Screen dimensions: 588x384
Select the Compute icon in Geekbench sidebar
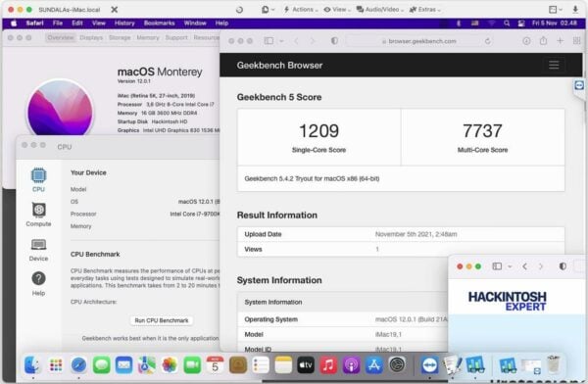pos(38,210)
